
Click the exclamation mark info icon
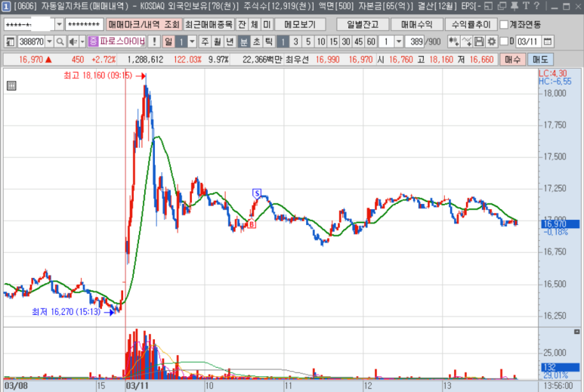pos(154,41)
